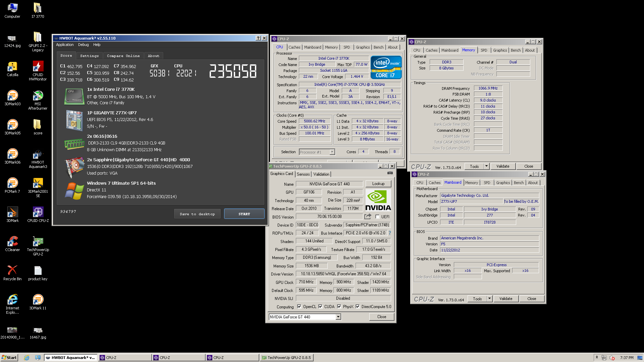
Task: Open SPD tab in CPU-Z Memory window
Action: pos(484,50)
